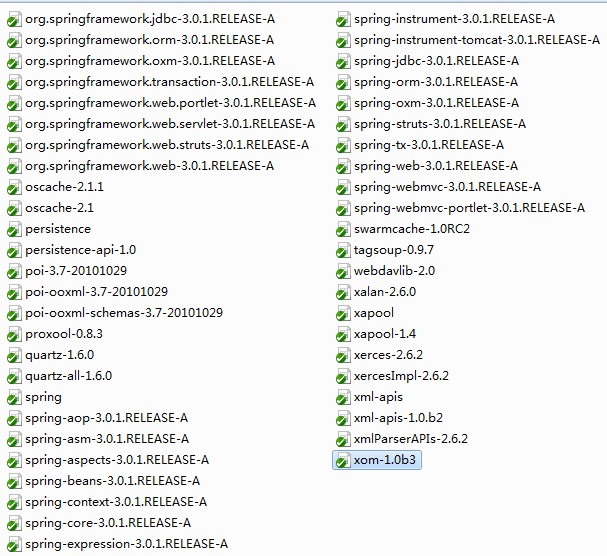Click file name spring-oxm-3.0.1.RELEASE-A
The width and height of the screenshot is (607, 556).
(x=436, y=103)
